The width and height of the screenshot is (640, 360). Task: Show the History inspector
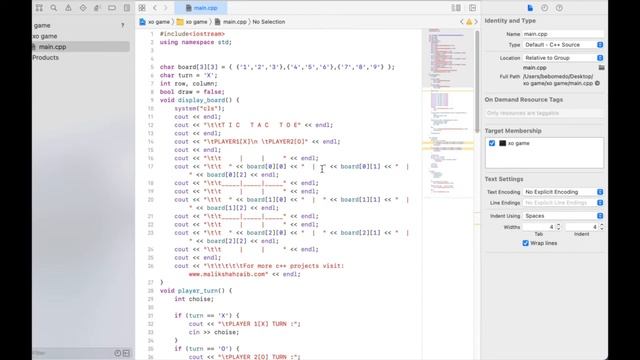point(544,8)
